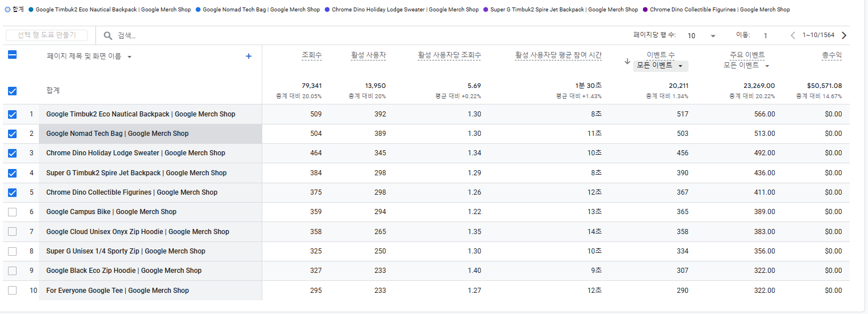868x314 pixels.
Task: Toggle Chrome Dino Collectible Figurines legend dot
Action: pos(645,10)
